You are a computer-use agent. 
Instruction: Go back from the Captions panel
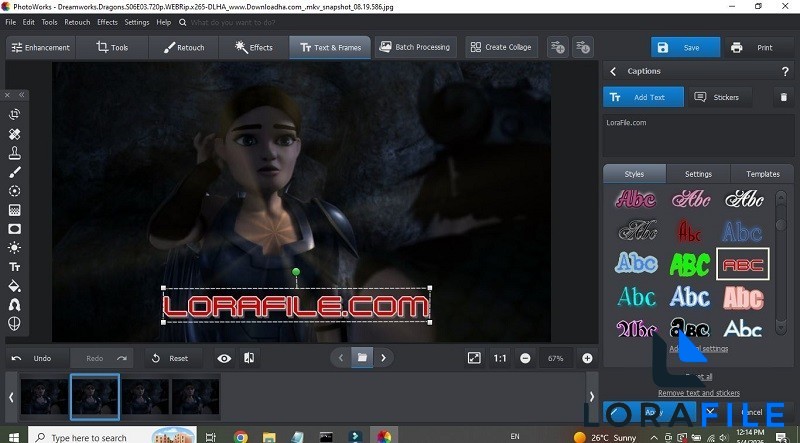point(613,71)
